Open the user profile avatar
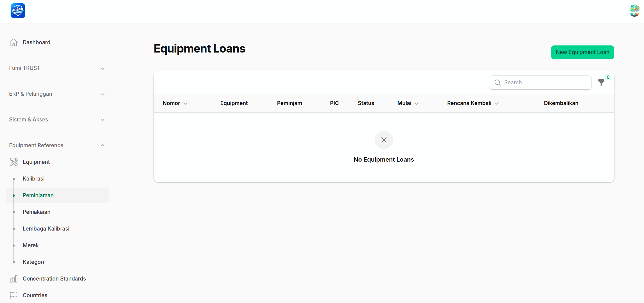Viewport: 644px width, 303px height. click(634, 11)
